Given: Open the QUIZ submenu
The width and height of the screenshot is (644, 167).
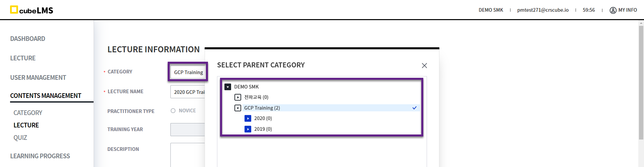Looking at the screenshot, I should [20, 137].
